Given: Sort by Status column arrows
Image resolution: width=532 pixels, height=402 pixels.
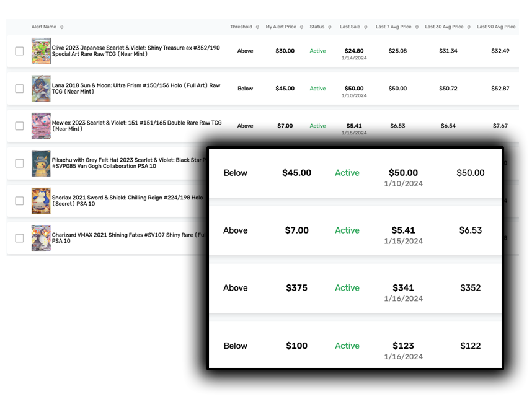Looking at the screenshot, I should (x=330, y=27).
